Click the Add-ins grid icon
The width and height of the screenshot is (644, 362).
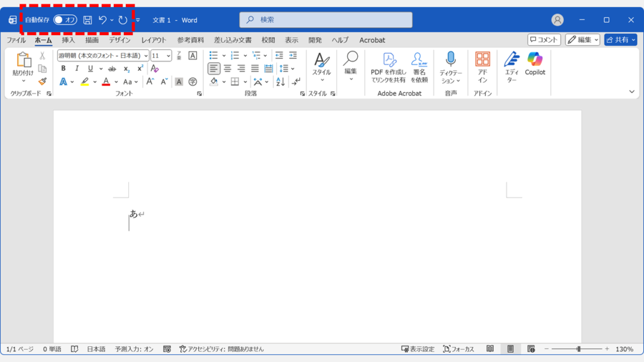(482, 64)
